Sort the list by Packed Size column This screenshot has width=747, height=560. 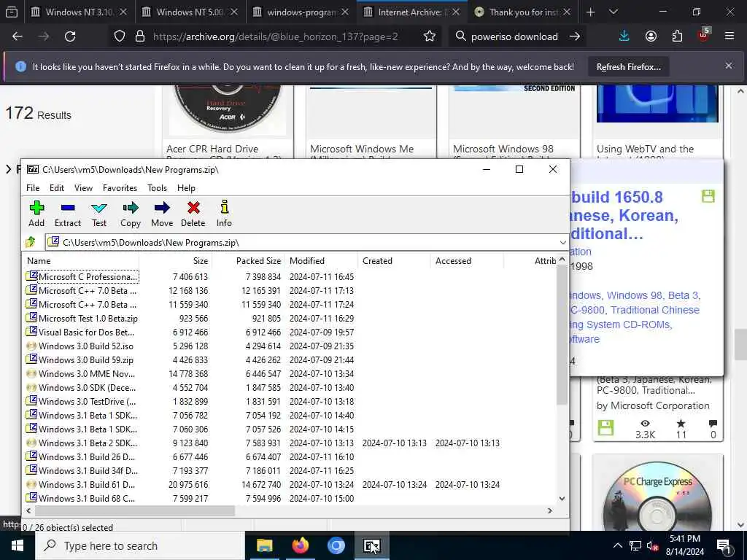(x=248, y=261)
